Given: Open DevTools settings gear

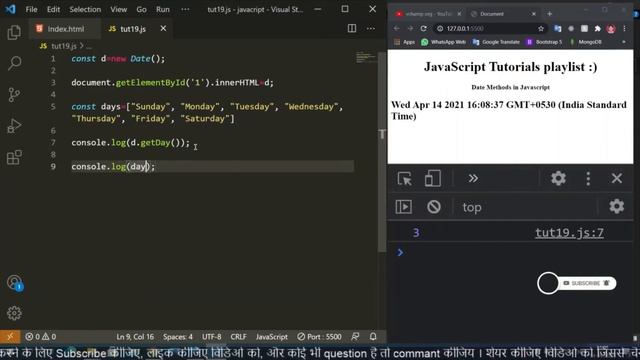Looking at the screenshot, I should (558, 178).
